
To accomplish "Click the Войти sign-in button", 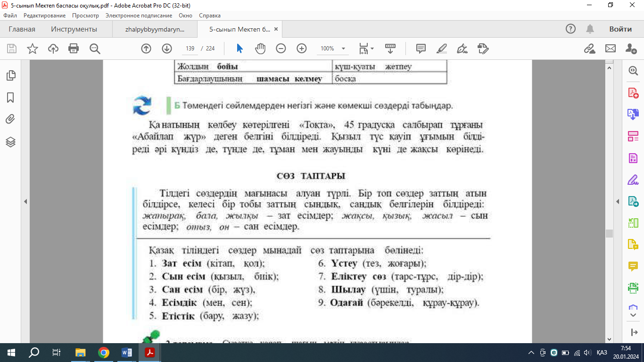I will pos(620,29).
